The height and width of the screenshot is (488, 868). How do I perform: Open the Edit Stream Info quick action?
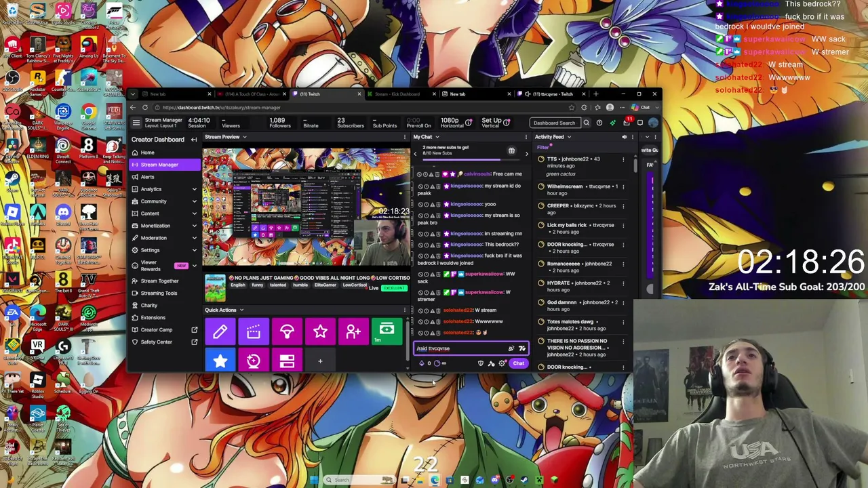tap(220, 331)
